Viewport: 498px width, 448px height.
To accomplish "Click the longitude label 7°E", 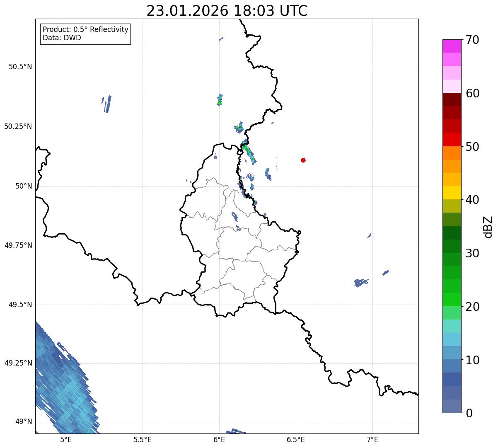I will [x=372, y=440].
